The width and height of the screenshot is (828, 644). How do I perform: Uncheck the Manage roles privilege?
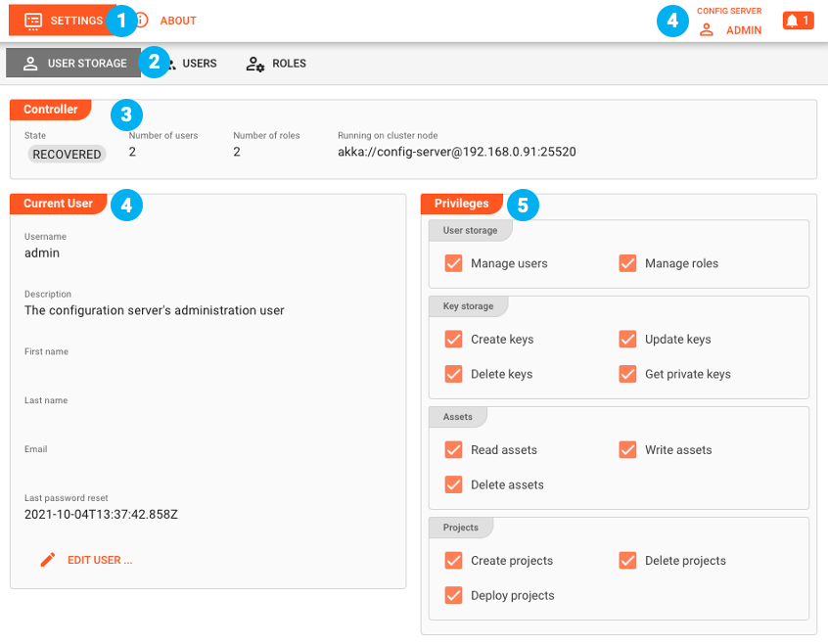point(627,263)
